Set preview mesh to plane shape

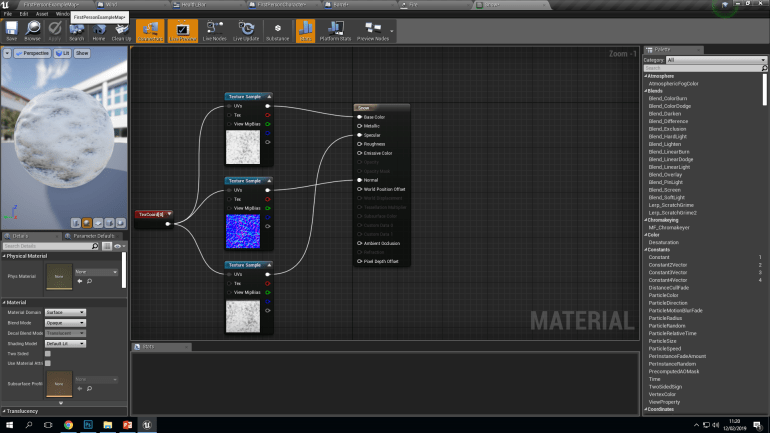click(x=98, y=223)
